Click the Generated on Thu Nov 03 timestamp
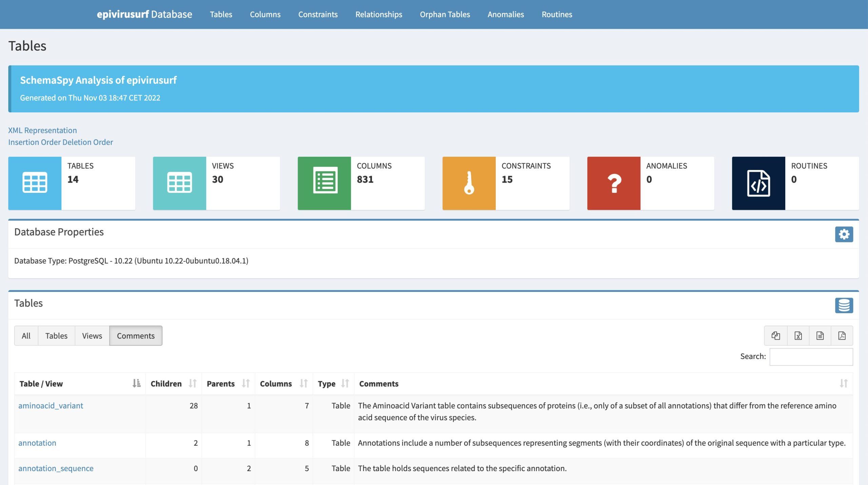868x485 pixels. click(x=90, y=98)
